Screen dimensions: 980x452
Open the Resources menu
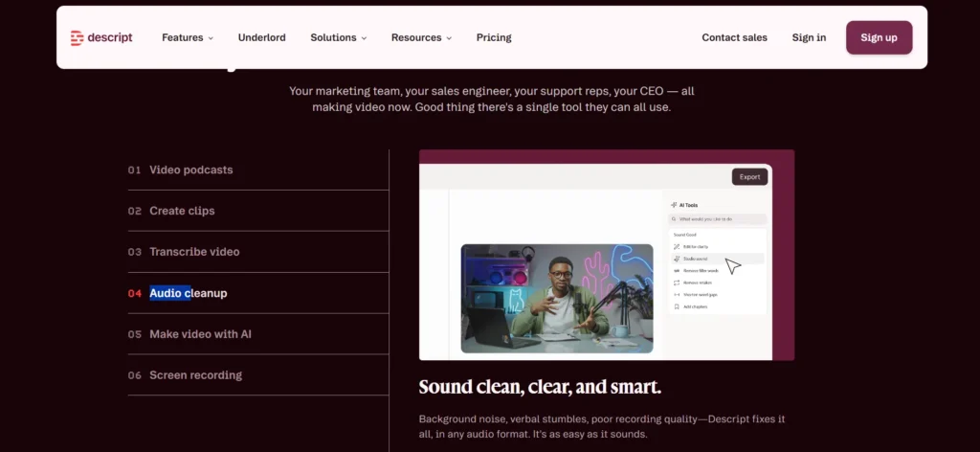point(422,37)
